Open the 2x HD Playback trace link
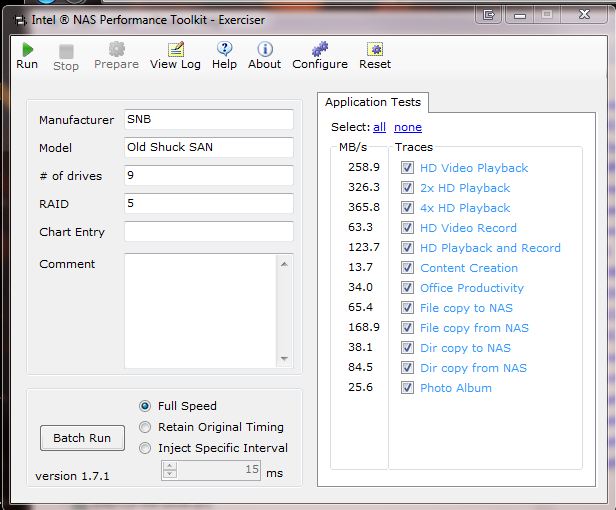Screen dimensions: 616x510 coord(465,188)
